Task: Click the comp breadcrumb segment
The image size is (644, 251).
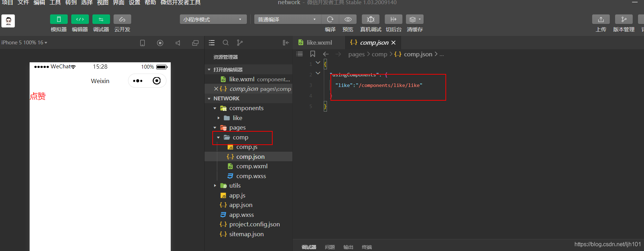Action: [x=379, y=54]
